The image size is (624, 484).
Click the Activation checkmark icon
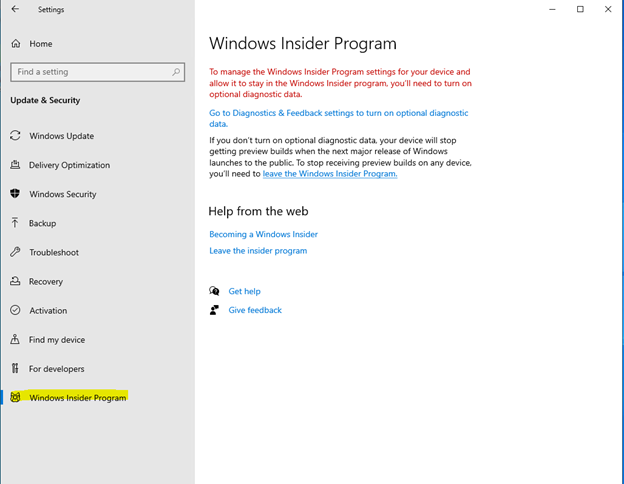point(15,310)
